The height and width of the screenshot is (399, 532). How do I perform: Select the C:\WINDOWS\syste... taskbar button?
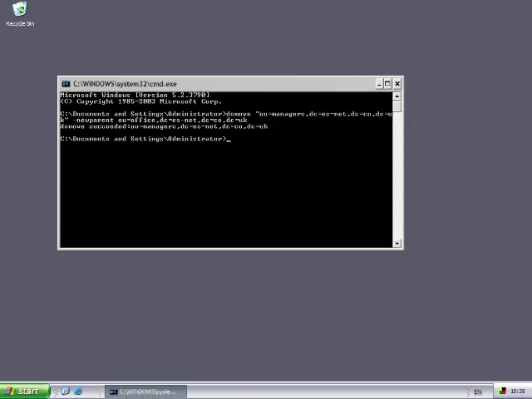[x=143, y=392]
